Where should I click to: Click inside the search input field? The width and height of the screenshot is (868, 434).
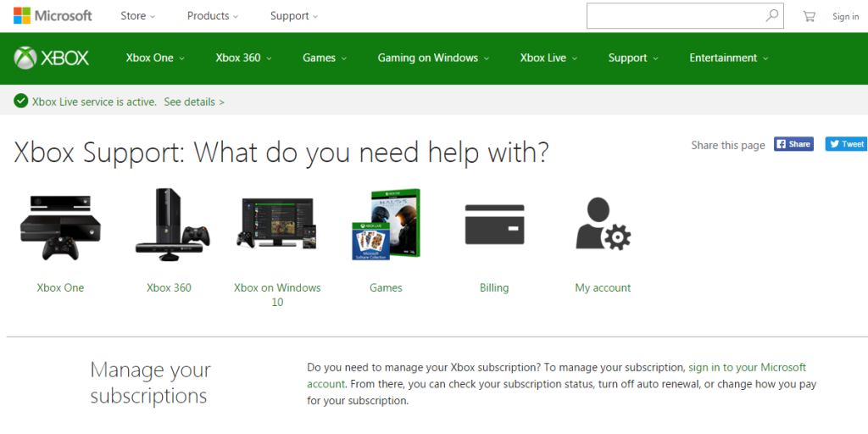tap(674, 15)
